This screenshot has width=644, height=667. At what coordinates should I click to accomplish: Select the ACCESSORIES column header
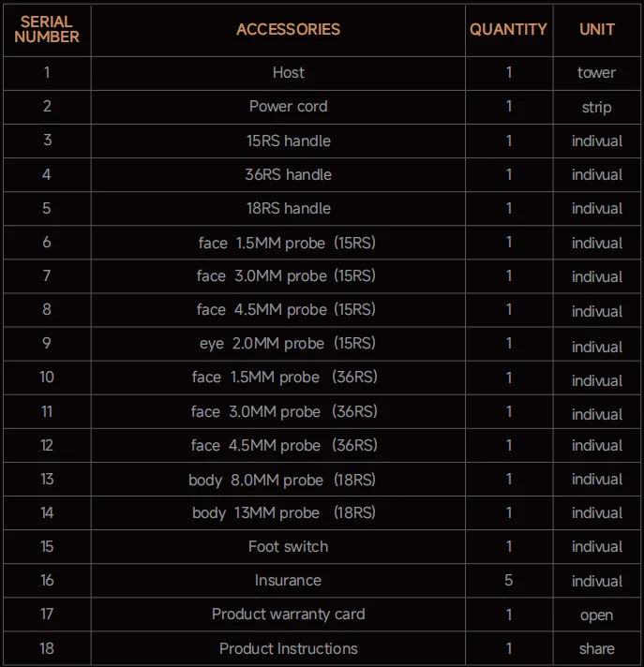[288, 29]
